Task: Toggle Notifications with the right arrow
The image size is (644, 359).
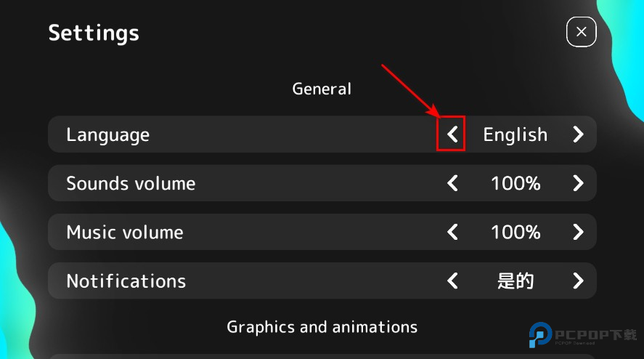Action: [578, 281]
